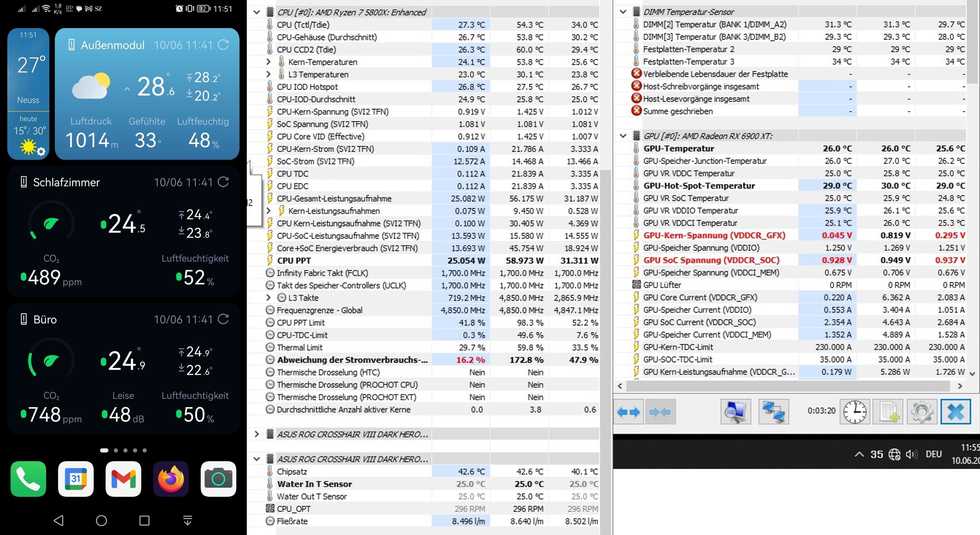Tap the Android back navigation button

59,520
